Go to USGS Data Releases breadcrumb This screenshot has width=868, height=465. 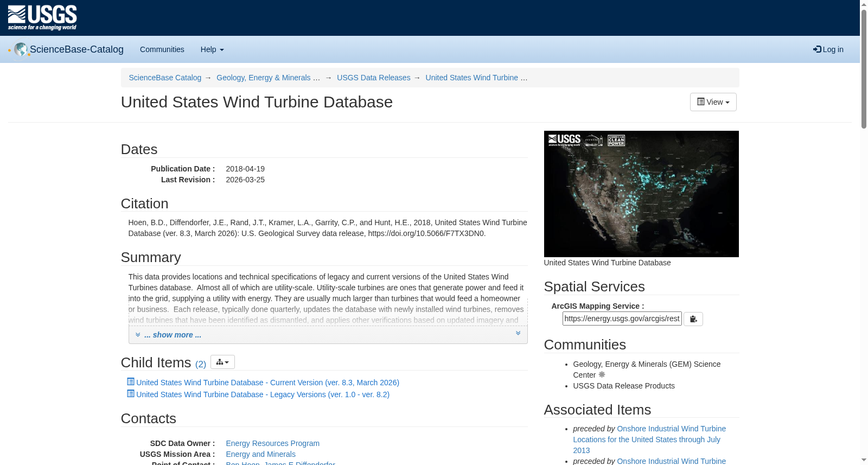(x=373, y=78)
